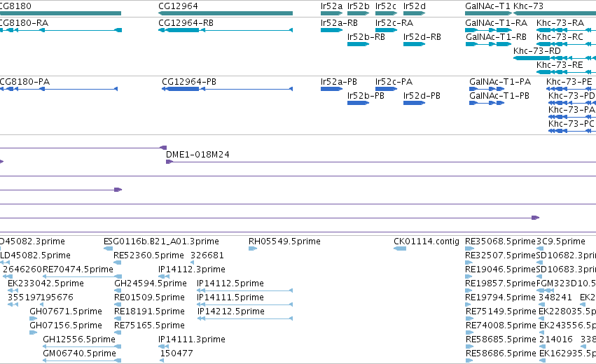
Task: Select EST GM06740.5prime
Action: [79, 354]
